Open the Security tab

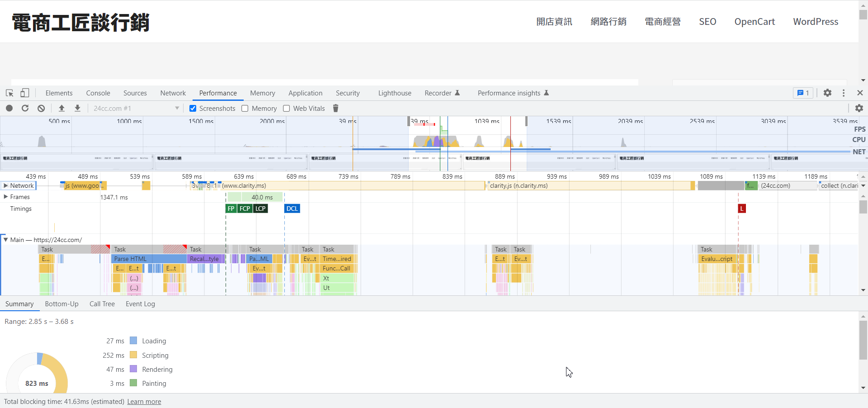(348, 93)
